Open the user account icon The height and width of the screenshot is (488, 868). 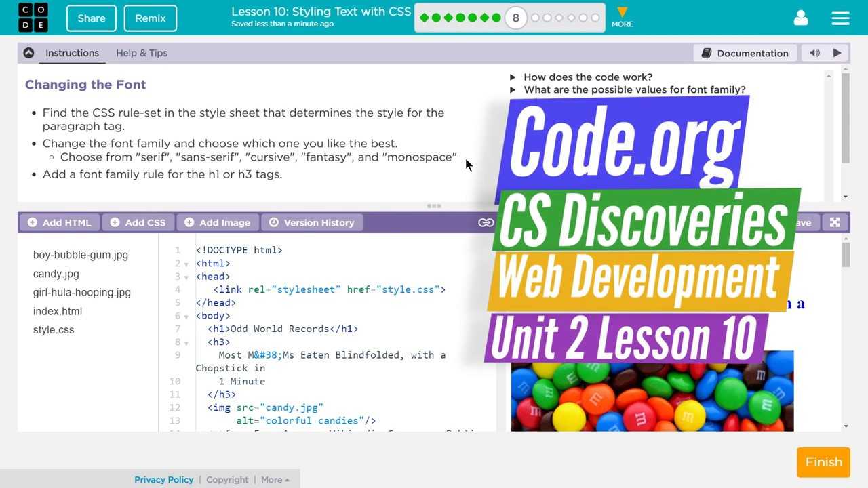801,18
